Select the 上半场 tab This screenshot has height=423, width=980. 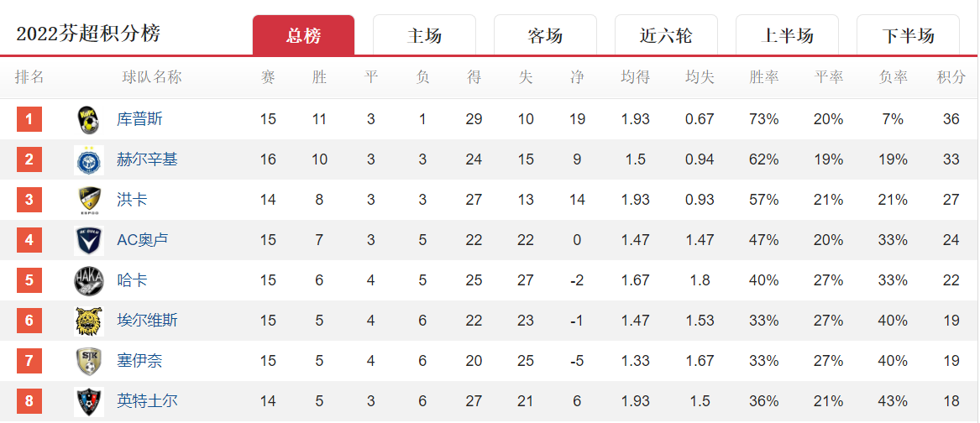click(787, 35)
